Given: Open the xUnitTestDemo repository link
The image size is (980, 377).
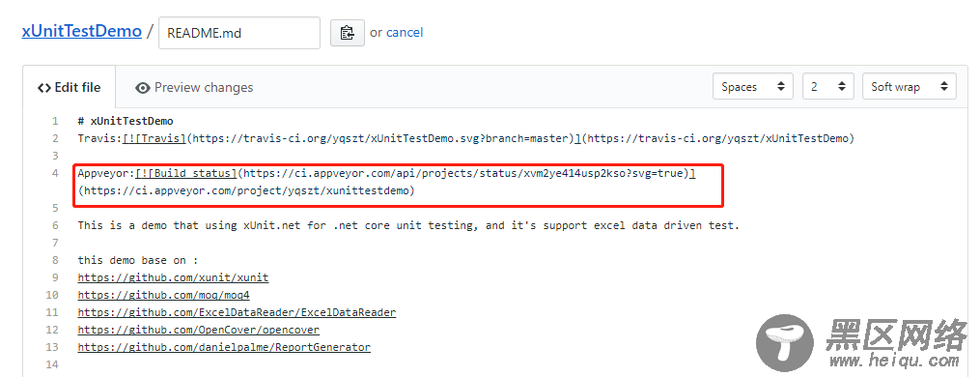Looking at the screenshot, I should 82,31.
